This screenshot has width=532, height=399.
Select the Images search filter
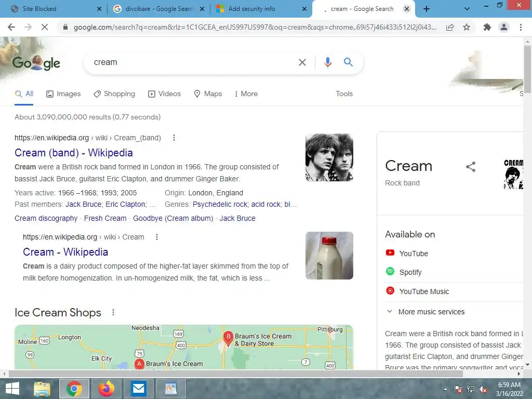click(63, 94)
